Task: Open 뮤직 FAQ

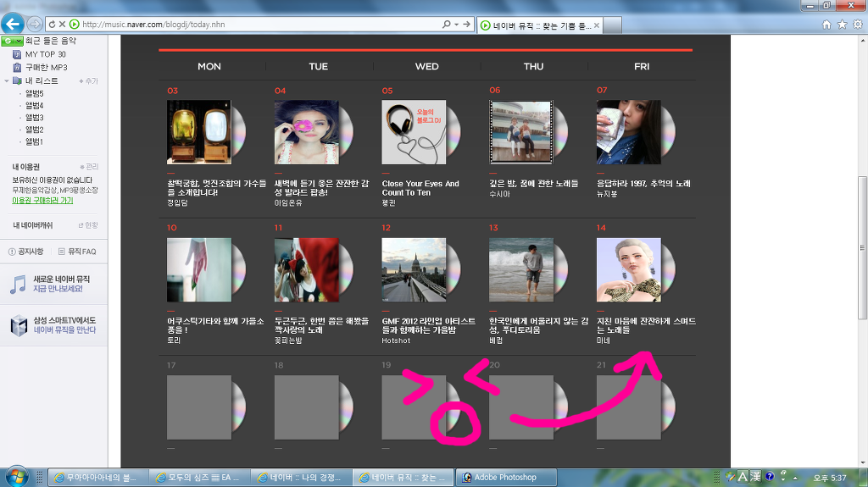Action: tap(77, 252)
